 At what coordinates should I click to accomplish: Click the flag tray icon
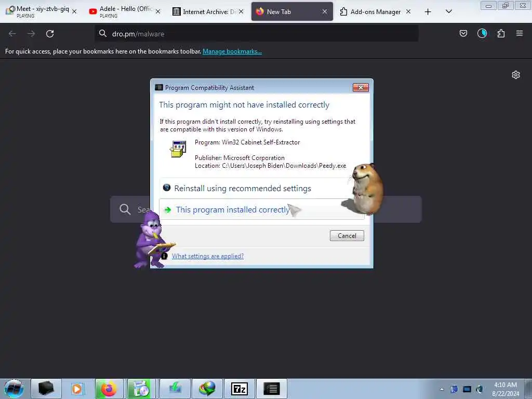point(454,389)
